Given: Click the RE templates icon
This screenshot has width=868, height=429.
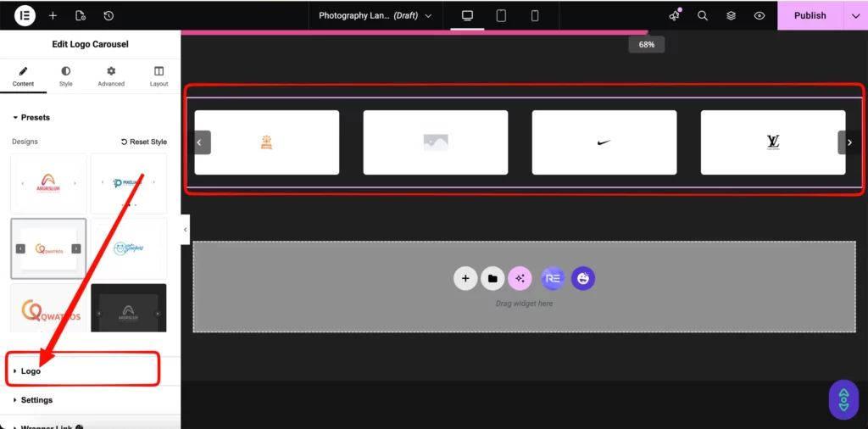Looking at the screenshot, I should [553, 278].
